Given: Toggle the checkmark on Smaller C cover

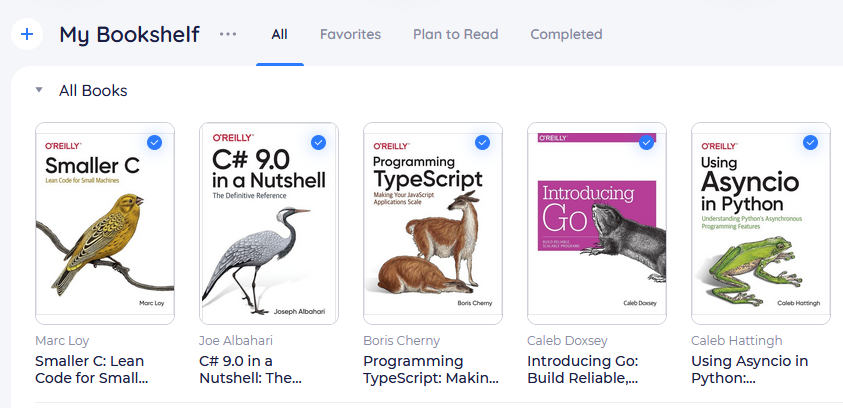Looking at the screenshot, I should [x=154, y=142].
